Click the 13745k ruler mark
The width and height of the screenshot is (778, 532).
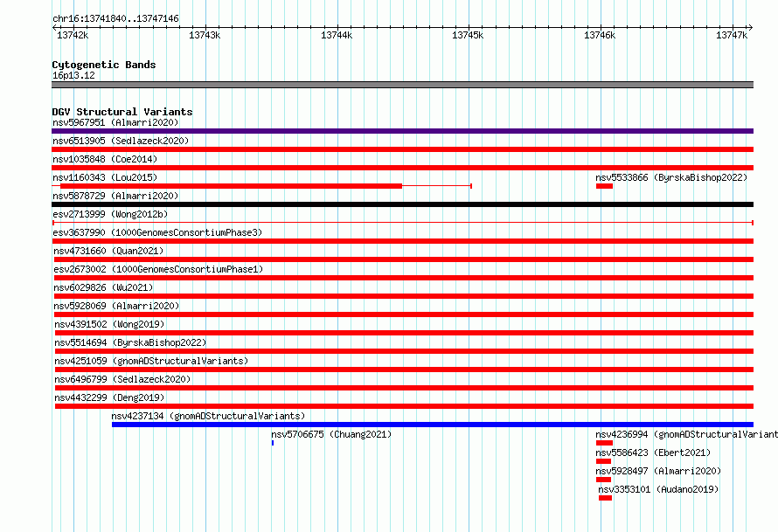468,35
